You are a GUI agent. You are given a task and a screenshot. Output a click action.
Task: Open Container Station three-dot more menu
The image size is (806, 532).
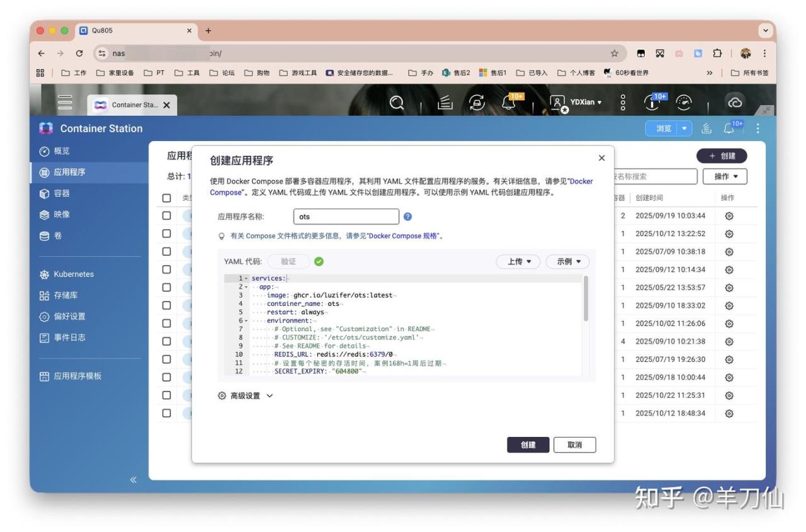(x=758, y=128)
